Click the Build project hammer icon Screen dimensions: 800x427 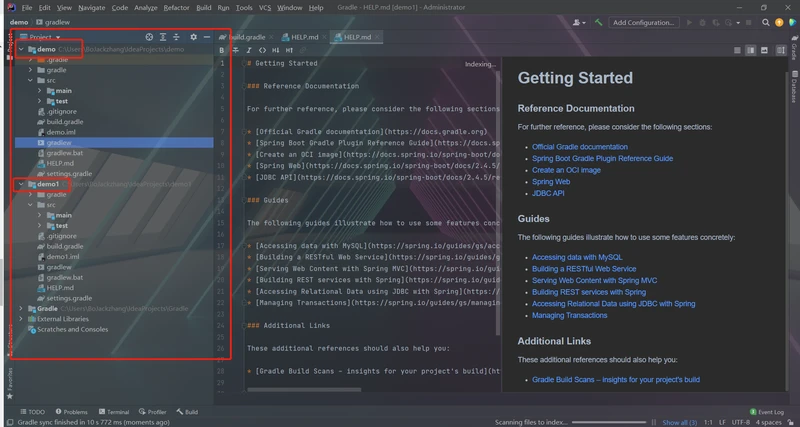(x=598, y=21)
